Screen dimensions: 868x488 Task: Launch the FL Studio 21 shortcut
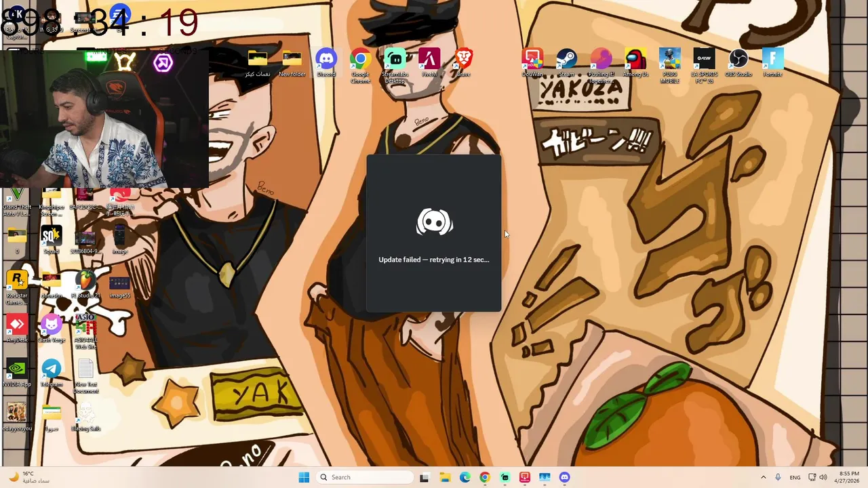coord(85,285)
